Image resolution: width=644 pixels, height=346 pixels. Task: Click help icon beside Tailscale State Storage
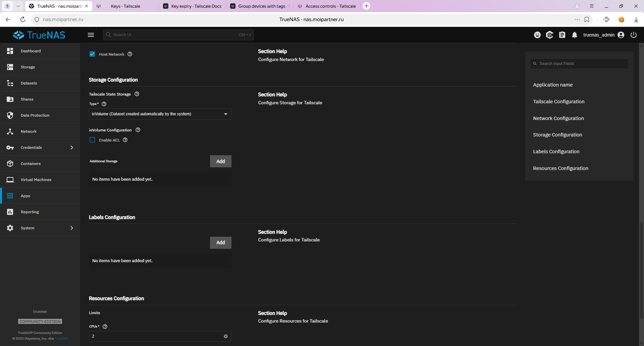(137, 94)
